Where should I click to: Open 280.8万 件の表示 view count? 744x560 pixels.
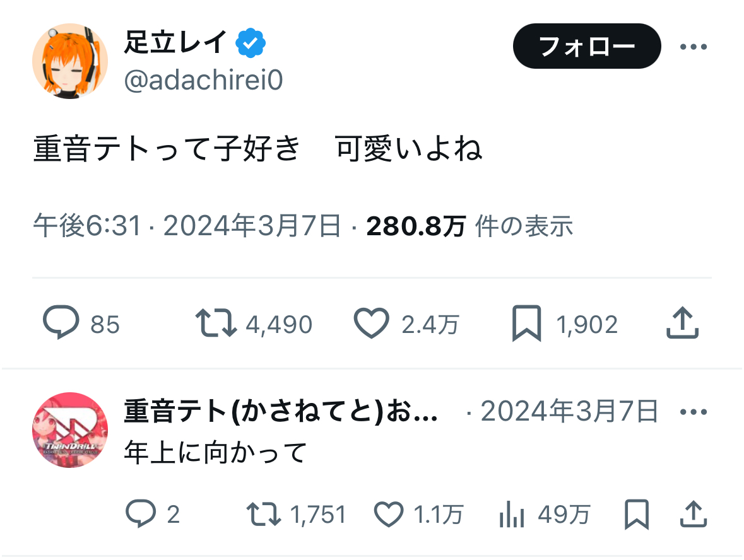pos(469,226)
